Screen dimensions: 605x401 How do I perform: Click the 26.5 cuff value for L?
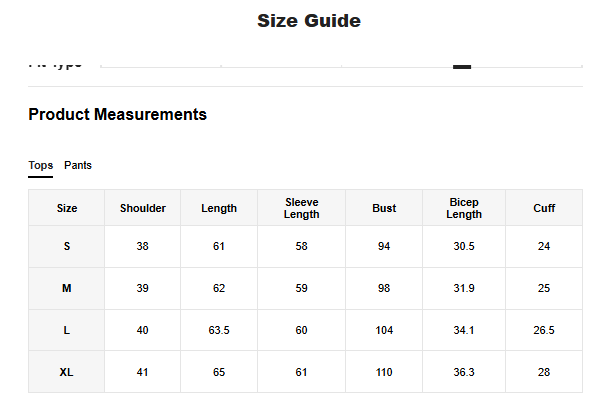pos(544,330)
